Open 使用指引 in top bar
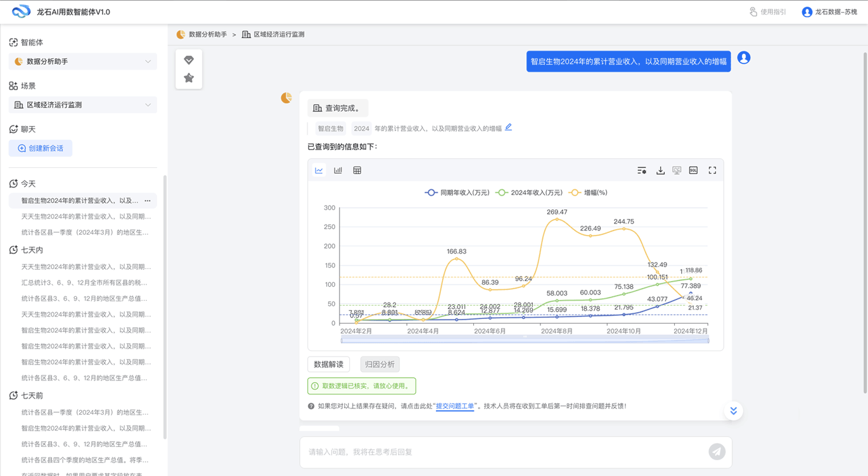 pos(767,12)
